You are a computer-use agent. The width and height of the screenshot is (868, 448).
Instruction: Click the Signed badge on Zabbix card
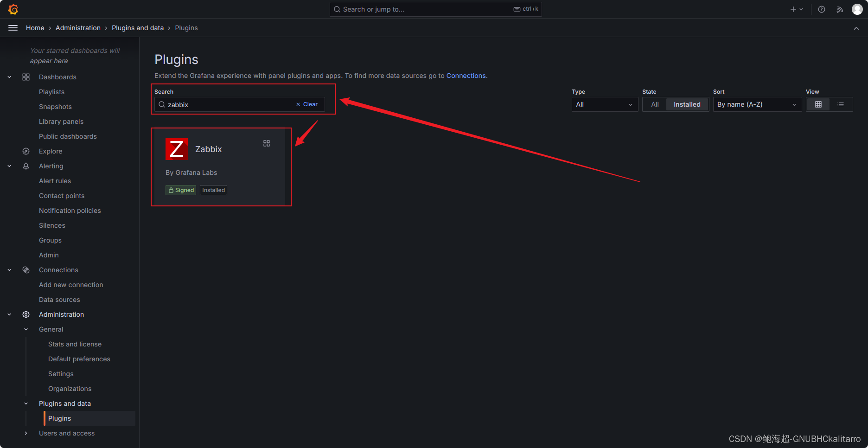pyautogui.click(x=181, y=190)
